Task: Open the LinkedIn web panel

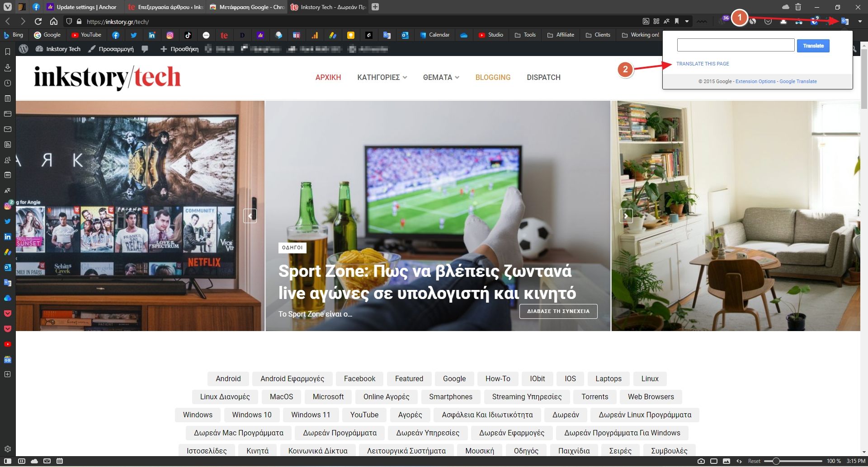Action: click(7, 236)
